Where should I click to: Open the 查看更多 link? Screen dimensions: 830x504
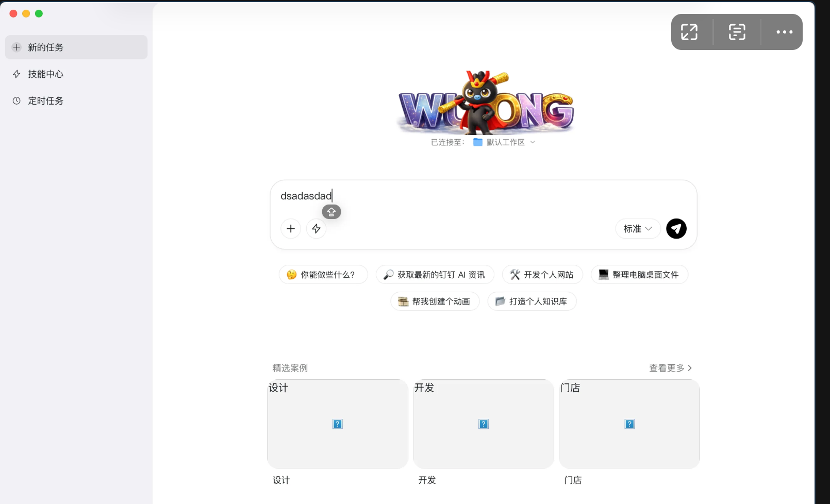pyautogui.click(x=670, y=368)
